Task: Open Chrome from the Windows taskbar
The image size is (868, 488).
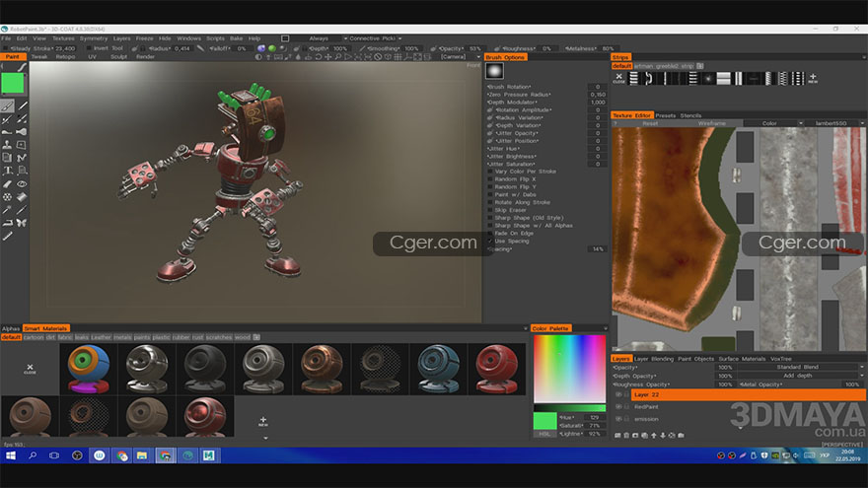Action: click(121, 455)
